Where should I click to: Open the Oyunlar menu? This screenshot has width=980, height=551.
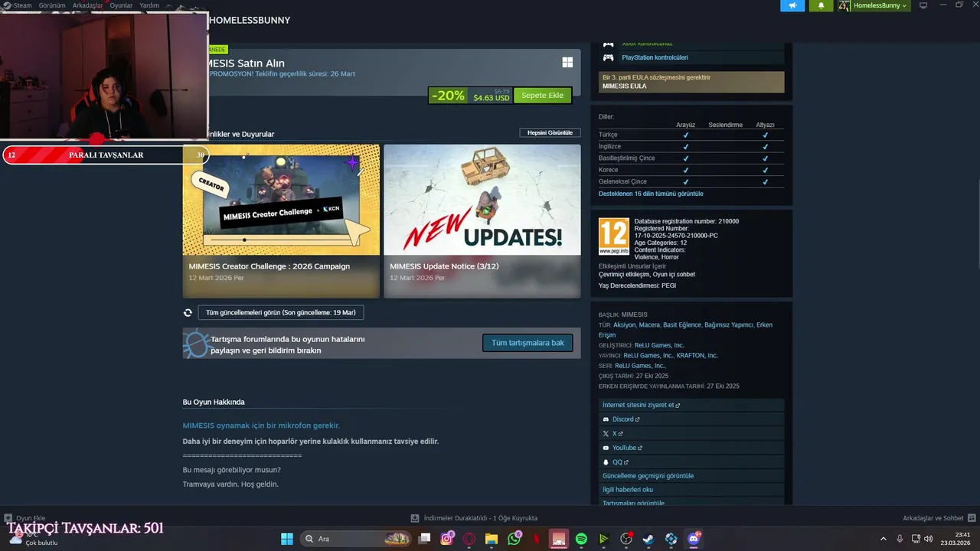[x=121, y=5]
